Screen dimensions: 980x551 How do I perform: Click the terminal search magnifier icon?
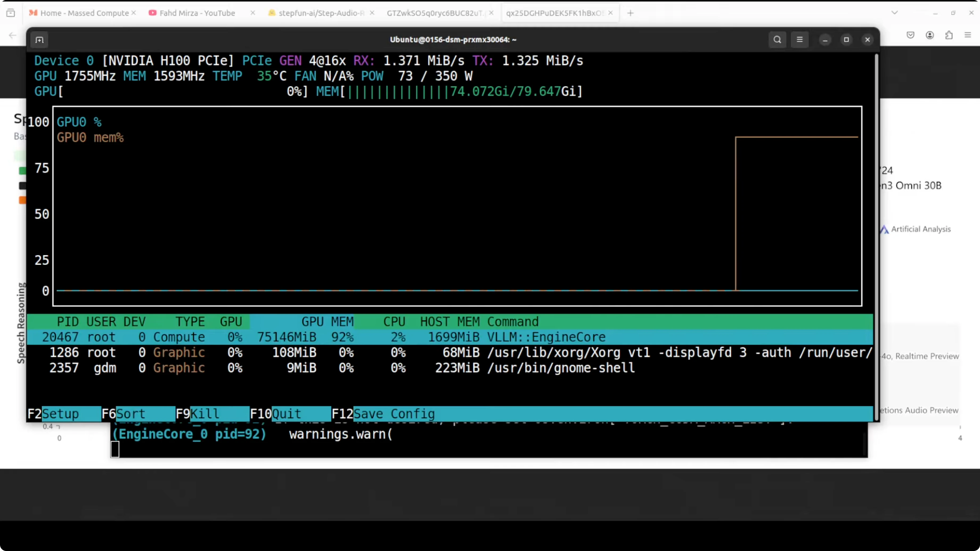pos(777,40)
